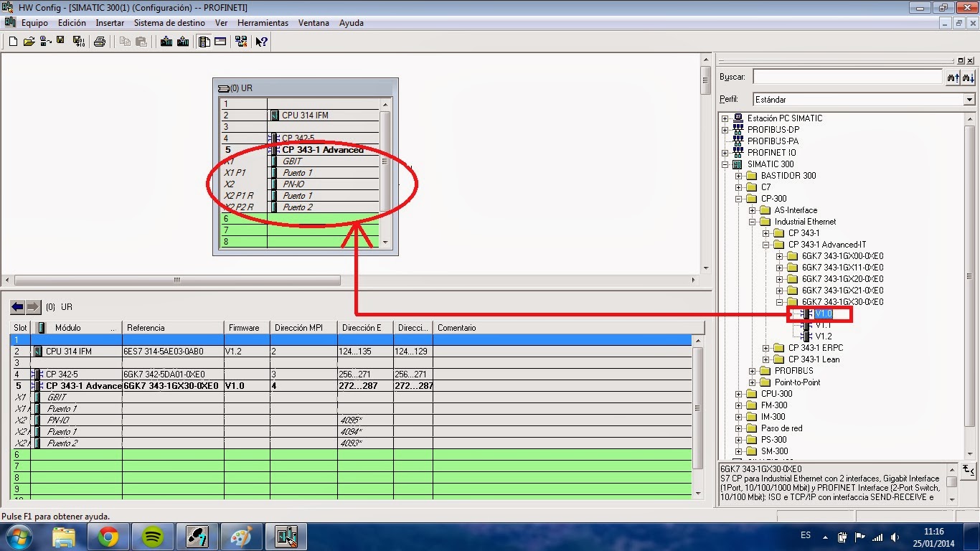Click the back navigation arrow above the slot table
980x551 pixels.
pyautogui.click(x=18, y=307)
